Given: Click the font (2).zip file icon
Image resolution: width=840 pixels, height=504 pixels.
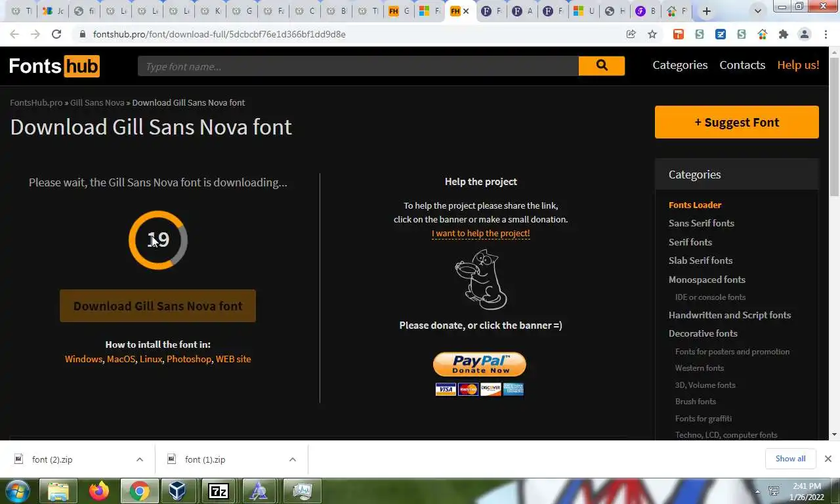Looking at the screenshot, I should (19, 459).
